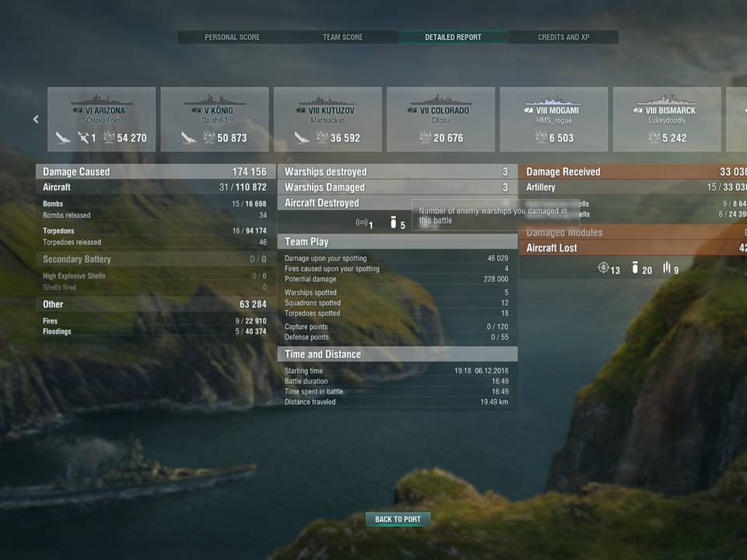Click the spotter icon under Aircraft Destroyed
The height and width of the screenshot is (560, 747).
tap(362, 222)
